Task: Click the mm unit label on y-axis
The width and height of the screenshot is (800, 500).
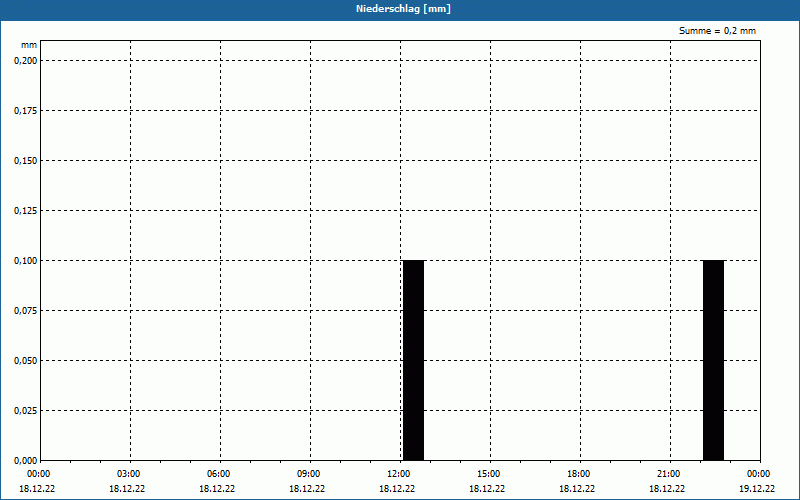Action: coord(29,45)
